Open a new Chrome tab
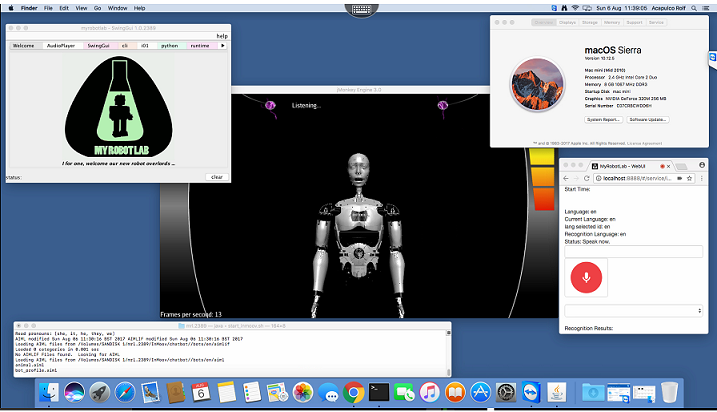 coord(681,166)
